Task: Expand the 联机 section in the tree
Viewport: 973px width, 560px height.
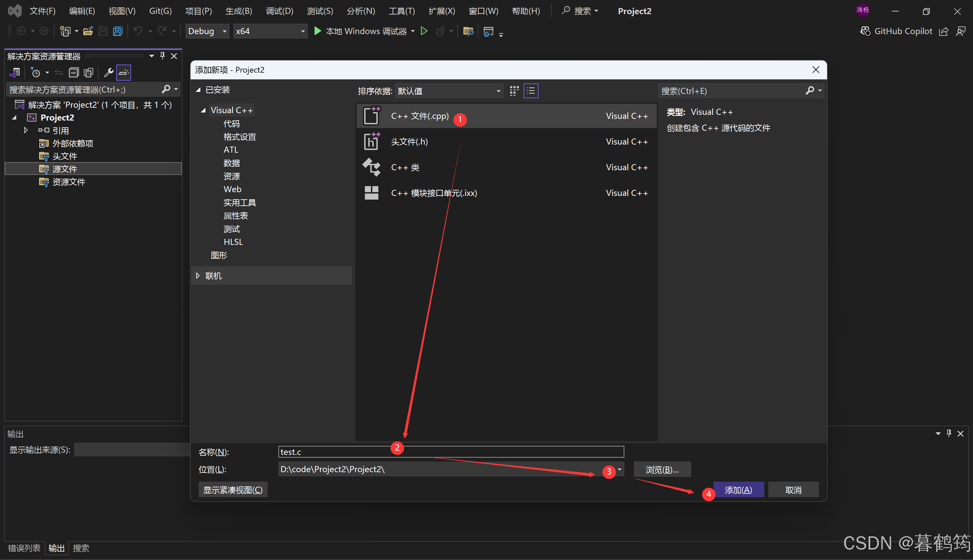Action: [x=198, y=276]
